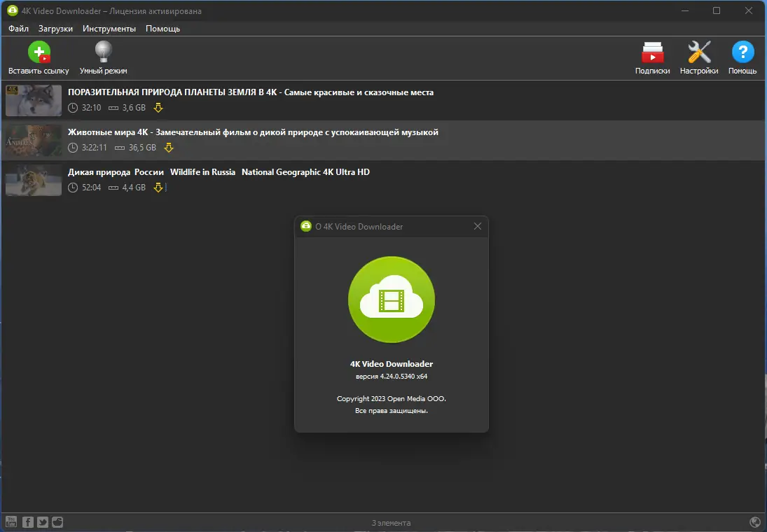Click the globe icon in status bar
767x532 pixels.
click(755, 522)
